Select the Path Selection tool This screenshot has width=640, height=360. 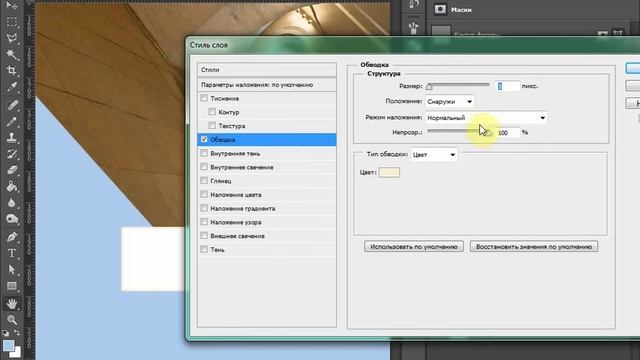pos(12,269)
